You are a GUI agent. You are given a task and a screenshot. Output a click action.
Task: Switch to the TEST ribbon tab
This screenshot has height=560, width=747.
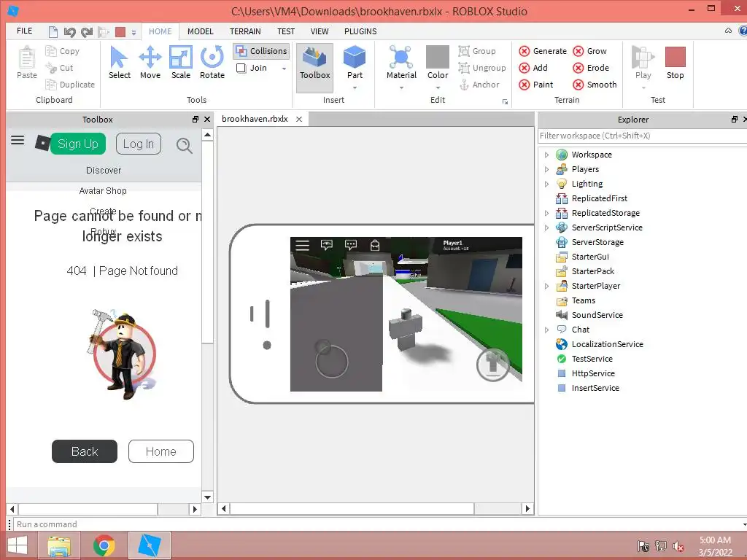tap(286, 31)
